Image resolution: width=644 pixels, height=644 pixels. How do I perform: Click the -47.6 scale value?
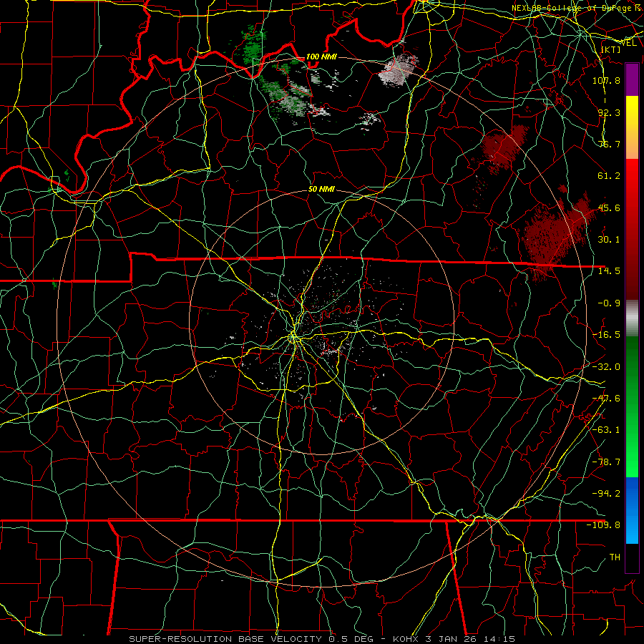606,399
